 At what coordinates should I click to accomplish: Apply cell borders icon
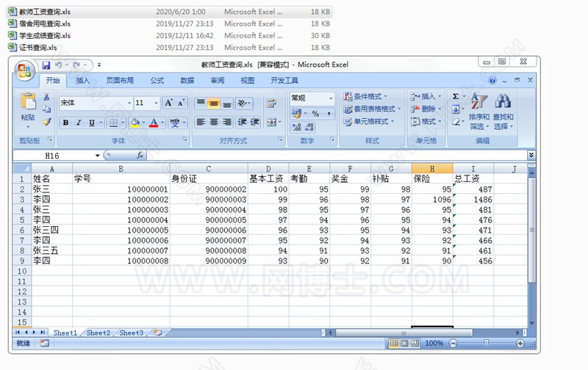(x=113, y=123)
